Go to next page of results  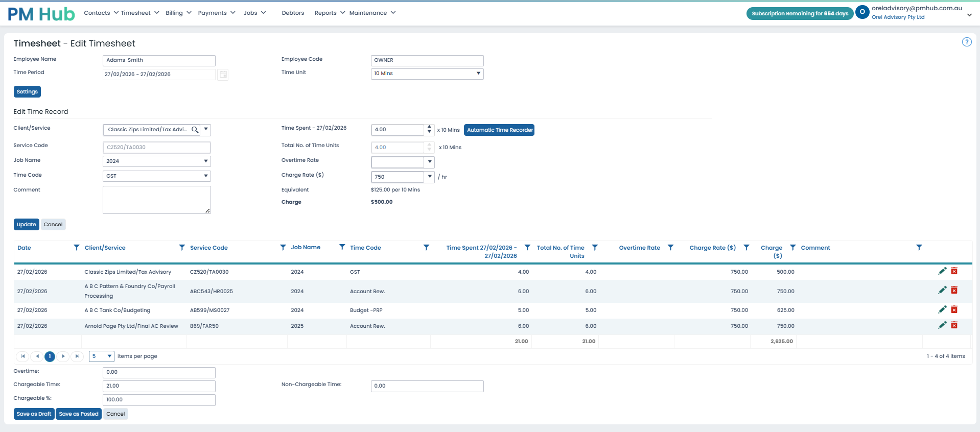[x=63, y=356]
